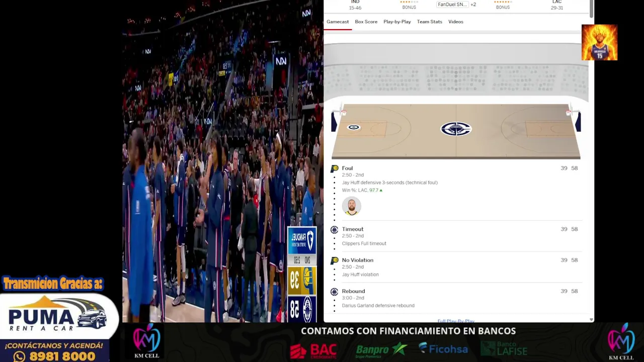
Task: Click the left basket hoop on the court
Action: pyautogui.click(x=344, y=112)
